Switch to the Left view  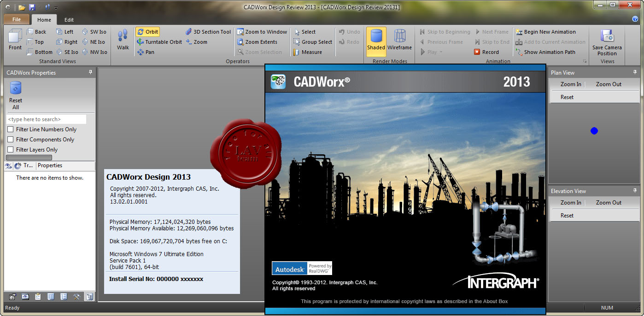click(x=64, y=32)
